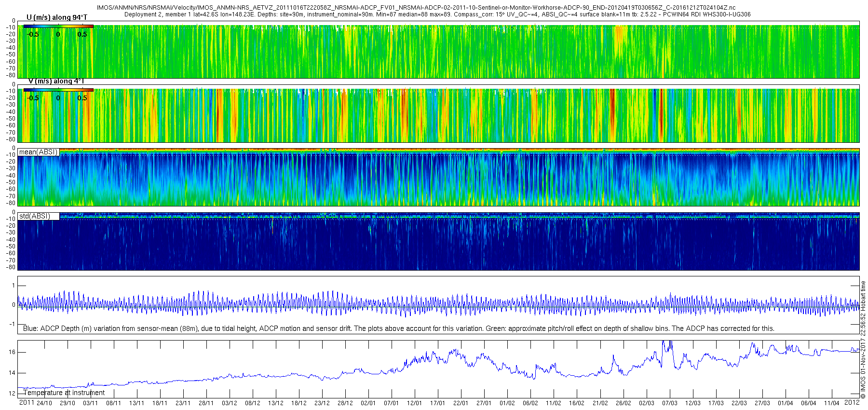Click the 07/01 date tick label
The width and height of the screenshot is (868, 410).
point(391,403)
